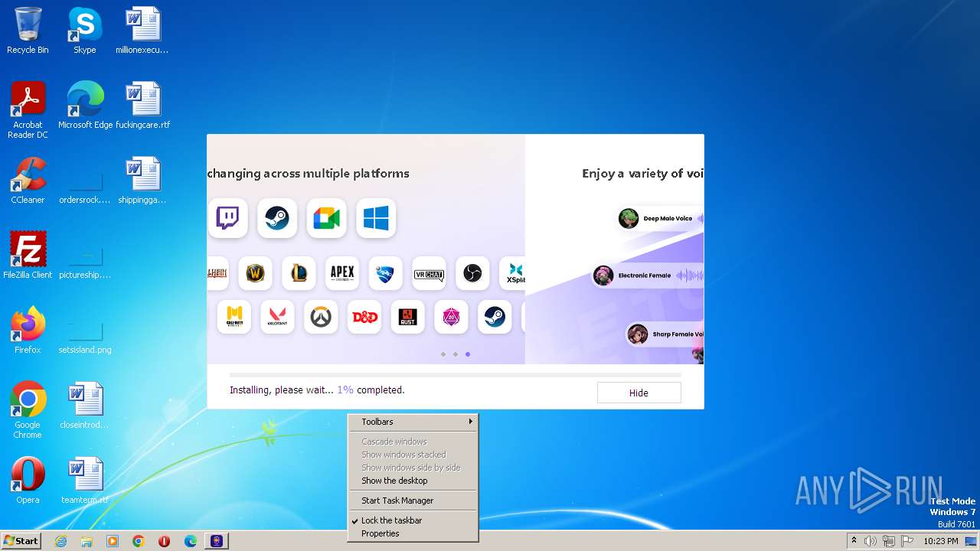The width and height of the screenshot is (980, 551).
Task: Select the closeintrod… document file
Action: click(84, 406)
